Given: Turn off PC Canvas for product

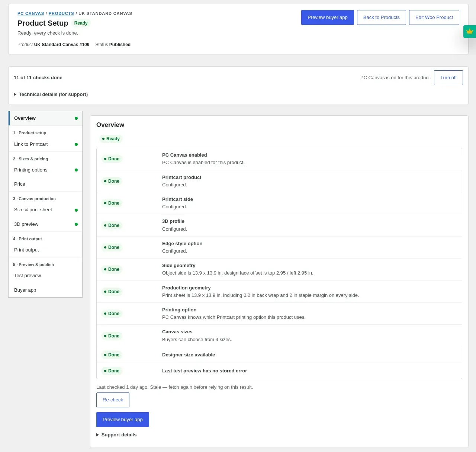Looking at the screenshot, I should [x=448, y=78].
